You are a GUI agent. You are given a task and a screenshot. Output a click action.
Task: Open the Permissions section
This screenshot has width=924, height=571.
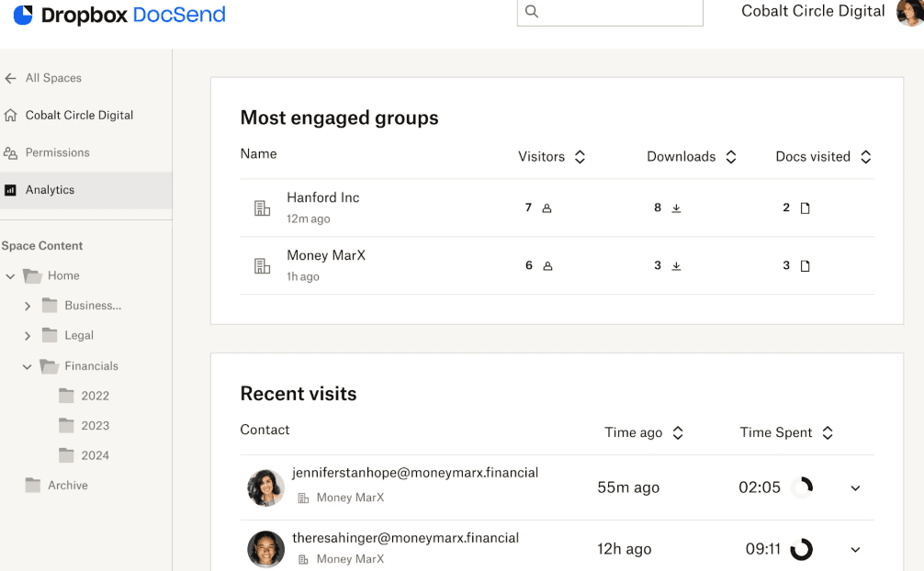click(x=57, y=152)
